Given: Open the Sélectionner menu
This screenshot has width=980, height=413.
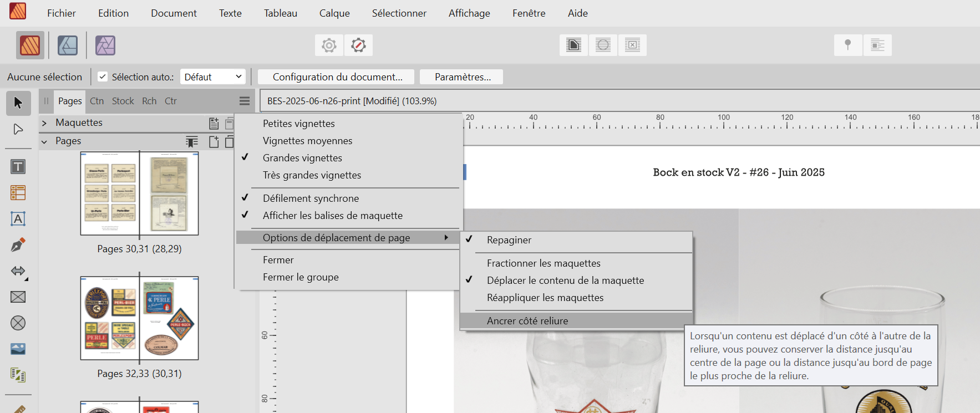Looking at the screenshot, I should (x=399, y=13).
